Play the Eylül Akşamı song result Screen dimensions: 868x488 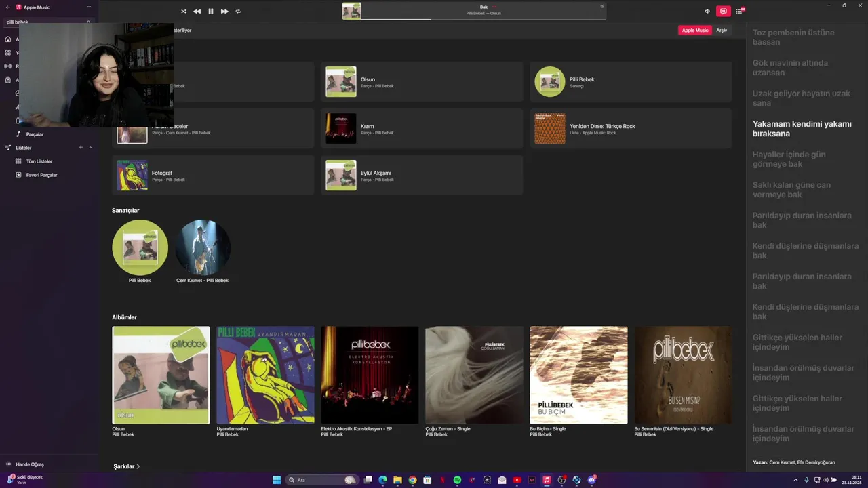[422, 176]
